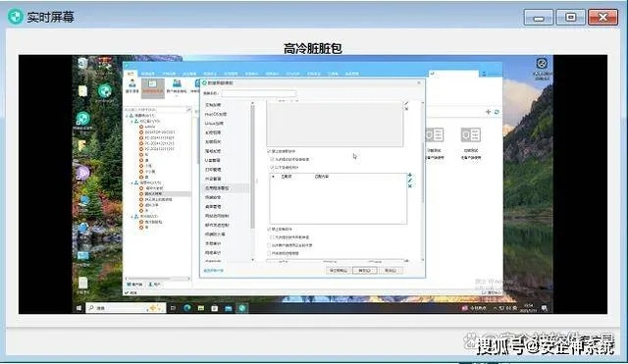Collapse the first group node containing admin
628x364 pixels.
[132, 121]
